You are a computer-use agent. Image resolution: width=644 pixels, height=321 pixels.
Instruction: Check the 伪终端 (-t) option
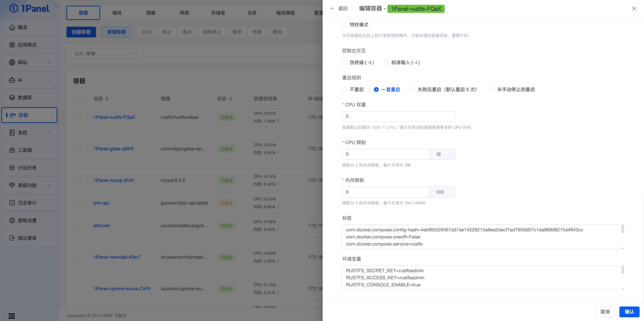pos(344,62)
